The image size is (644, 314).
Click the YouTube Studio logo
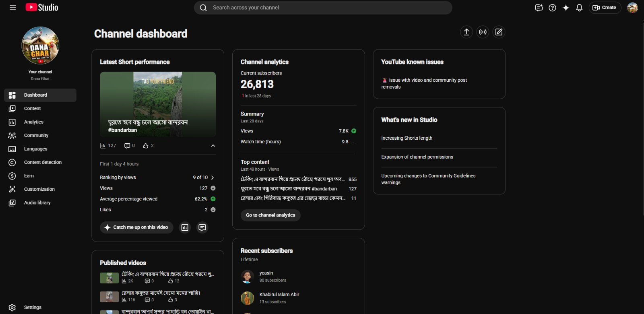click(42, 7)
